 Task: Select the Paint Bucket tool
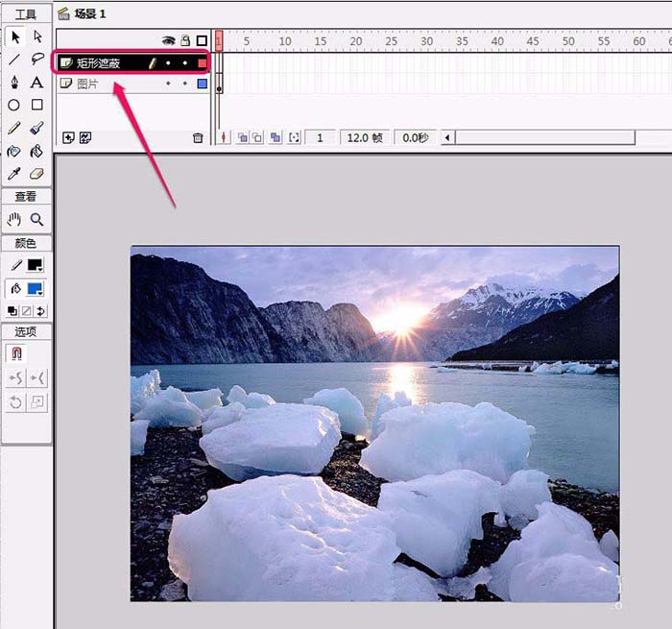pyautogui.click(x=36, y=151)
